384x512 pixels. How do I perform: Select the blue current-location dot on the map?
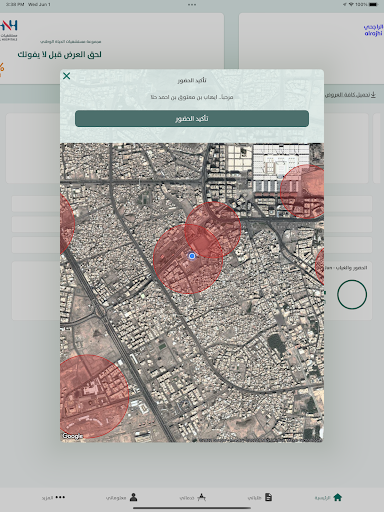192,256
